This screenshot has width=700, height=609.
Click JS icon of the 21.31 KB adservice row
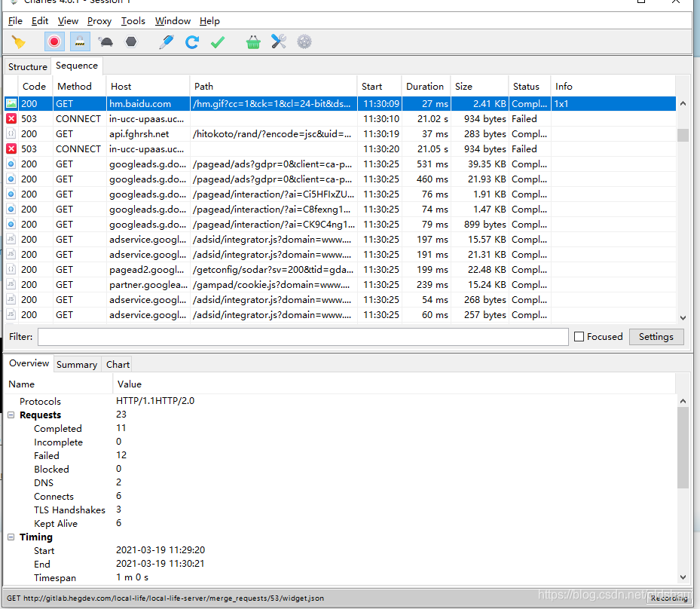[x=11, y=255]
